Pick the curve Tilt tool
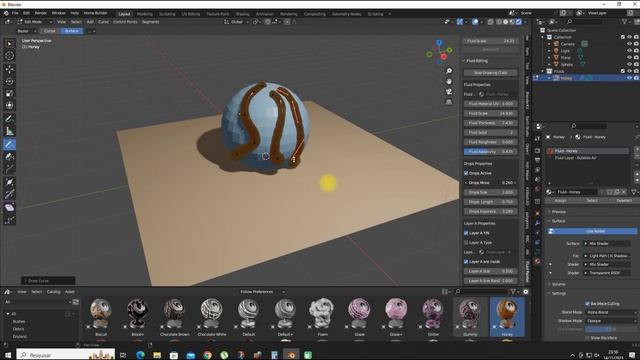Image resolution: width=640 pixels, height=360 pixels. pos(9,194)
